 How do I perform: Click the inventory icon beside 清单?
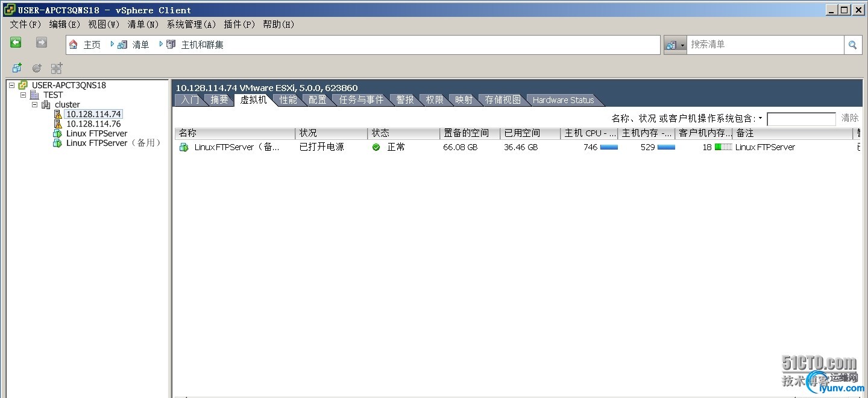point(122,45)
